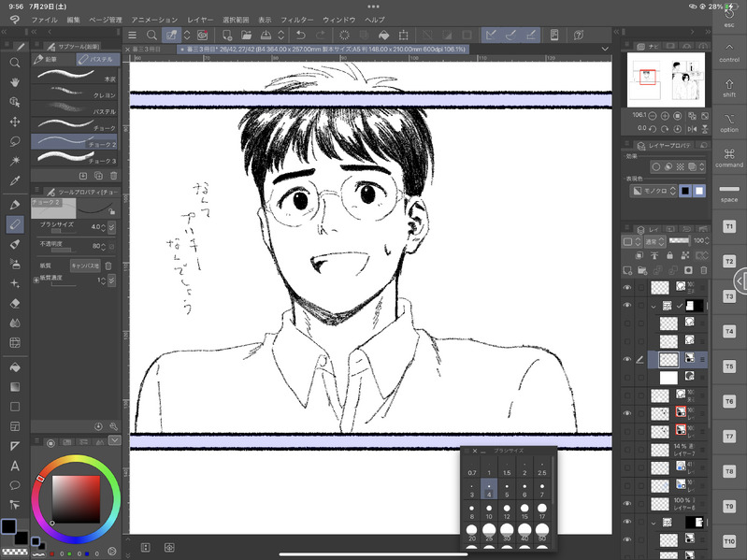Select the Frame border tool

(x=15, y=426)
